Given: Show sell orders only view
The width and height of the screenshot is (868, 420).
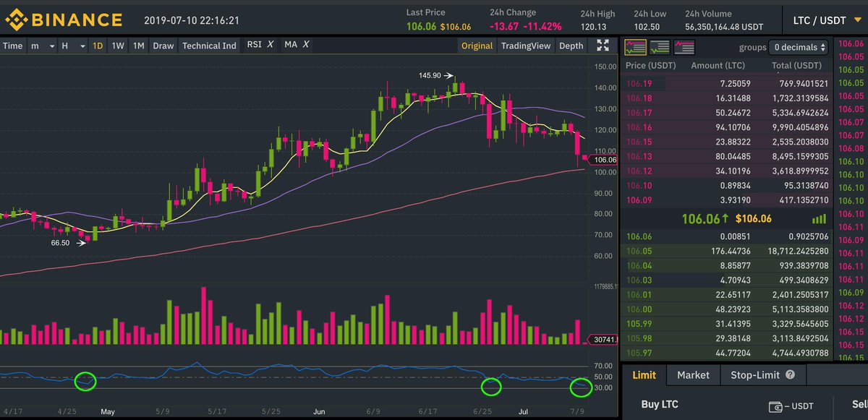Looking at the screenshot, I should 684,48.
